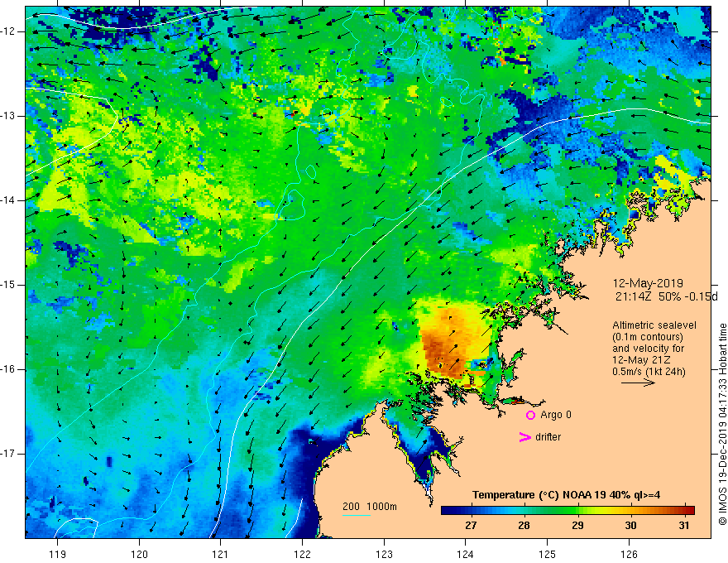Click the 'Temperature (°C) NOAA 19' title

(540, 495)
